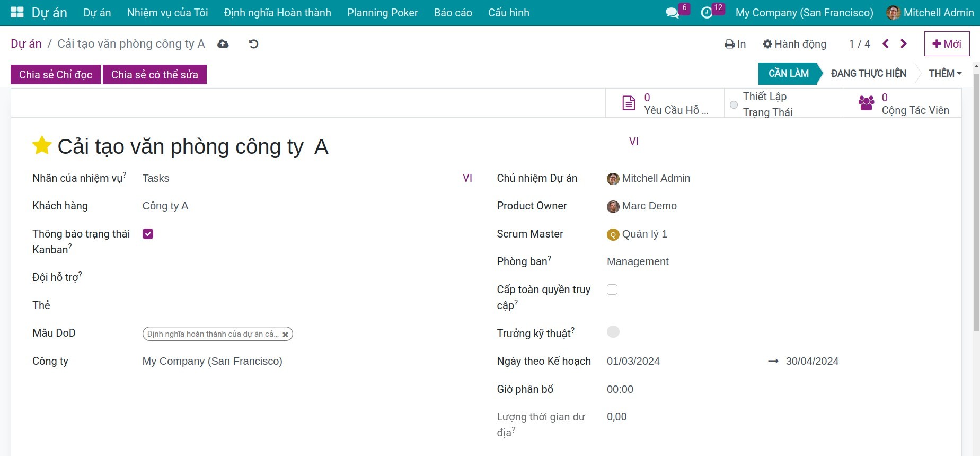
Task: Click Chia sẻ có thể sửa button
Action: (x=155, y=75)
